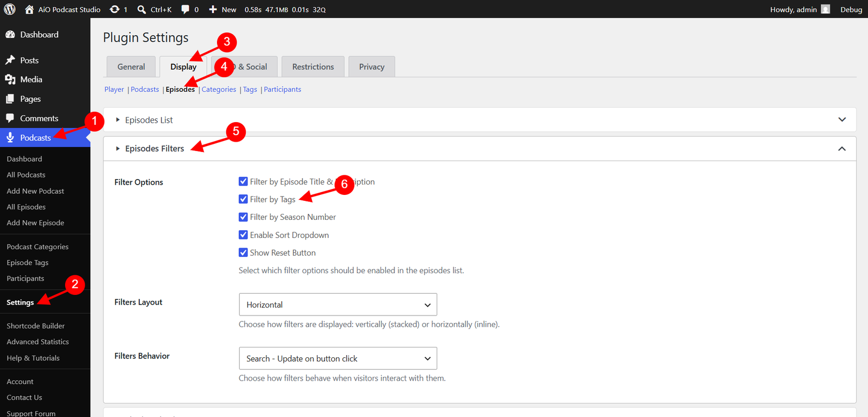Click Debug in the admin bar
The width and height of the screenshot is (868, 417).
coord(851,9)
